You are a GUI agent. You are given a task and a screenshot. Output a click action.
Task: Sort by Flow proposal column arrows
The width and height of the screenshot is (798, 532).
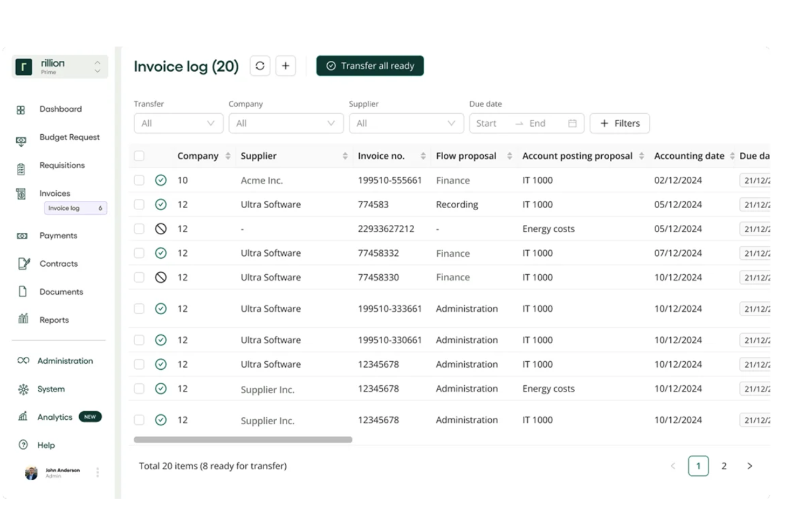[x=510, y=156]
